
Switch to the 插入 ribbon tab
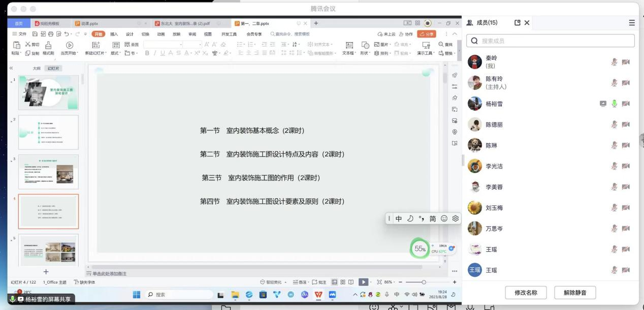coord(113,34)
